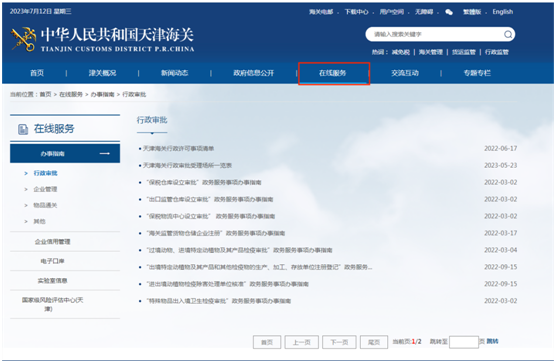Click 在线服务 in the breadcrumb
The height and width of the screenshot is (363, 556).
(x=71, y=94)
